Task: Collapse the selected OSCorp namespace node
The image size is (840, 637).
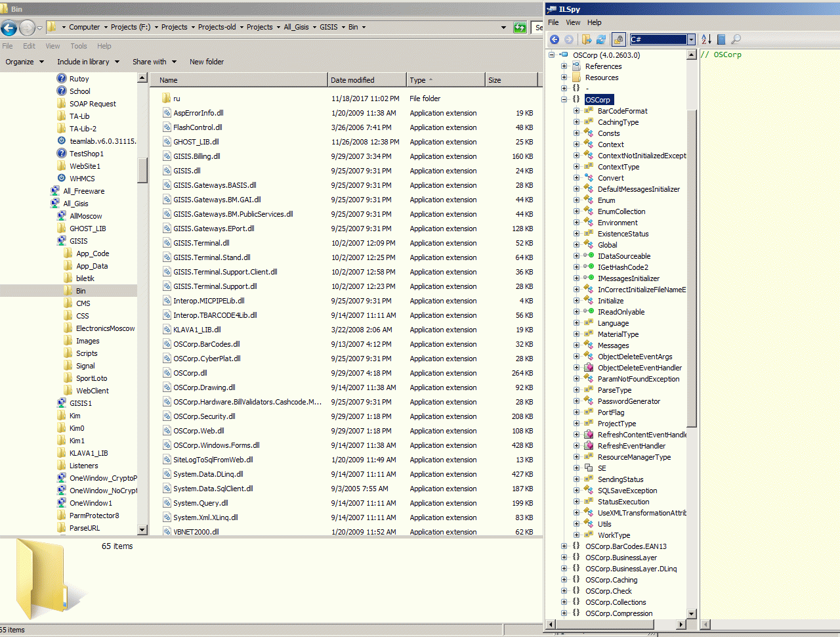Action: (564, 100)
